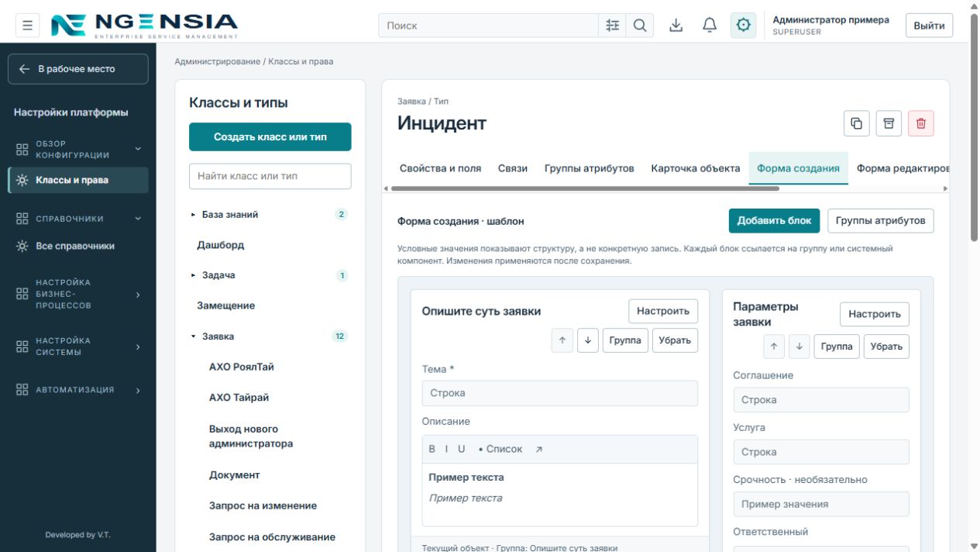Click the NGENSIA logo

(x=145, y=26)
